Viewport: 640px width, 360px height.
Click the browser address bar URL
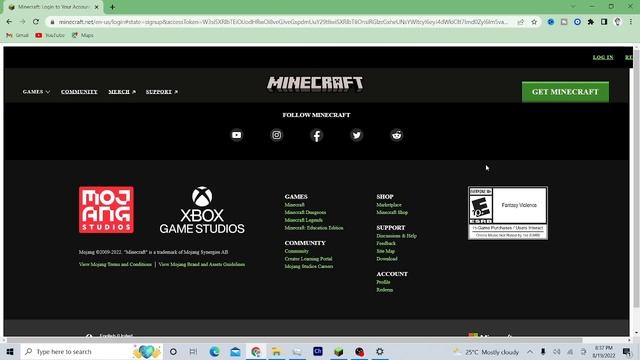283,22
